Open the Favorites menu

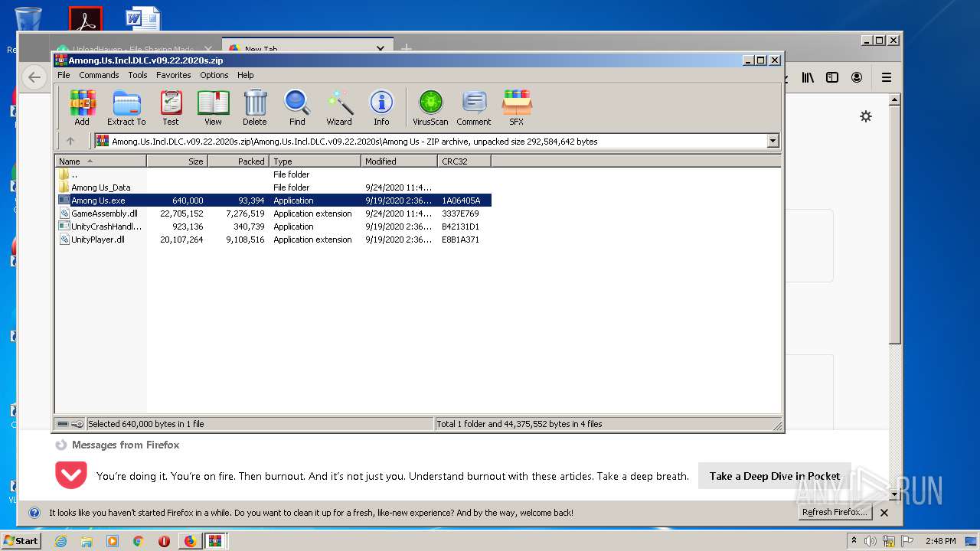coord(174,75)
